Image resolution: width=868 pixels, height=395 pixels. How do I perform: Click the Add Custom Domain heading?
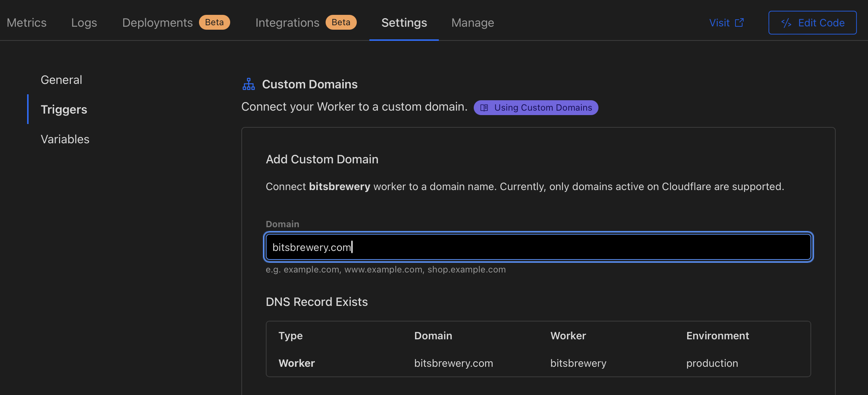point(322,159)
